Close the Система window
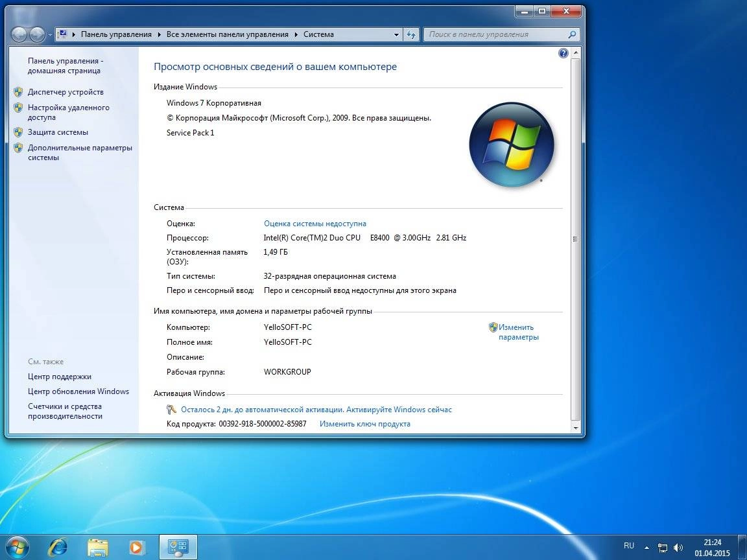Screen dimensions: 747x560 tap(567, 12)
